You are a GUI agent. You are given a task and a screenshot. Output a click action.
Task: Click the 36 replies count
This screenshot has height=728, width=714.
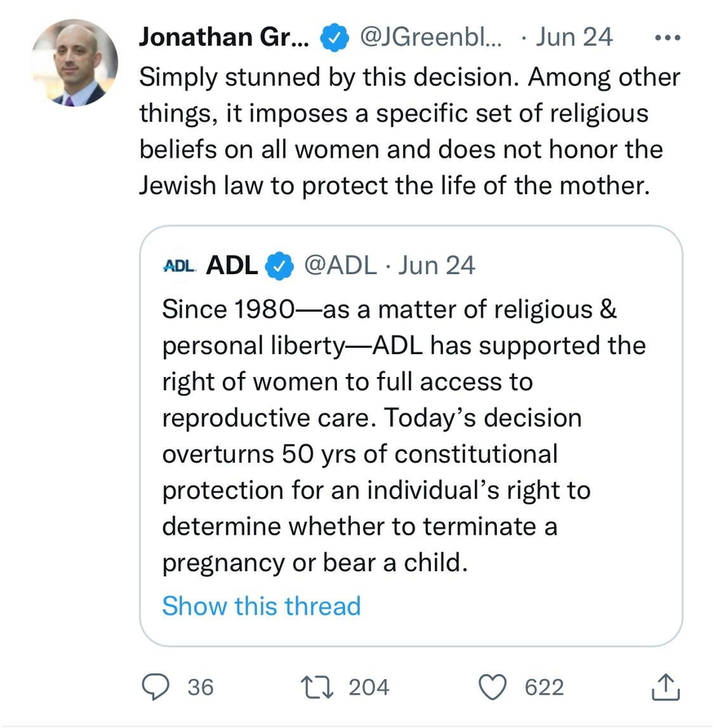point(200,687)
